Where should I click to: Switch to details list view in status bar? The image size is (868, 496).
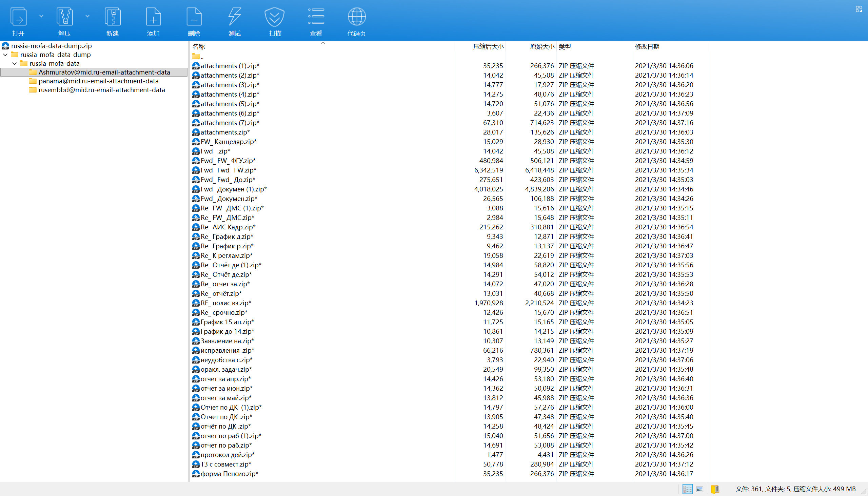coord(687,489)
